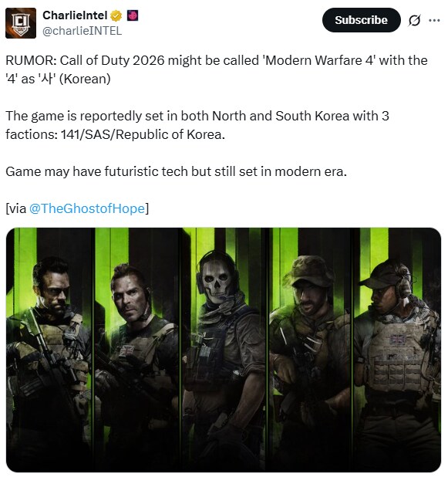Open the @TheGhostofHope mention link
Viewport: 448px width, 477px height.
87,208
